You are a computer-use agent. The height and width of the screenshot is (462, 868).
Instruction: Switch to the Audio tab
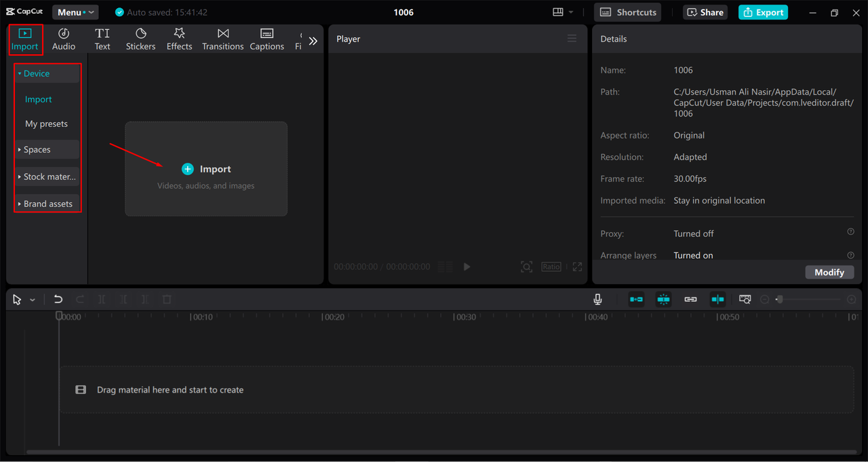click(64, 39)
